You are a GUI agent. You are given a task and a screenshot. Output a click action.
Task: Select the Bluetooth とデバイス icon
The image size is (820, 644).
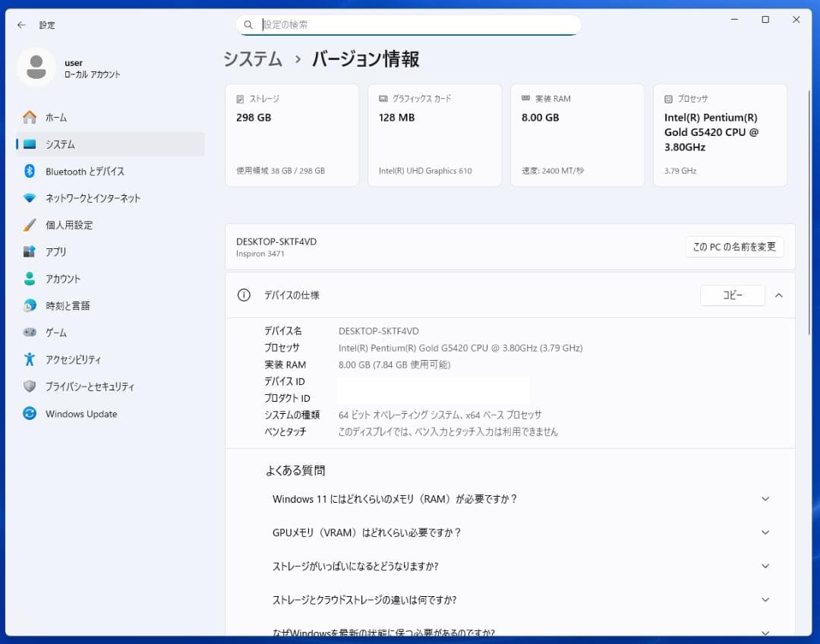pos(29,171)
